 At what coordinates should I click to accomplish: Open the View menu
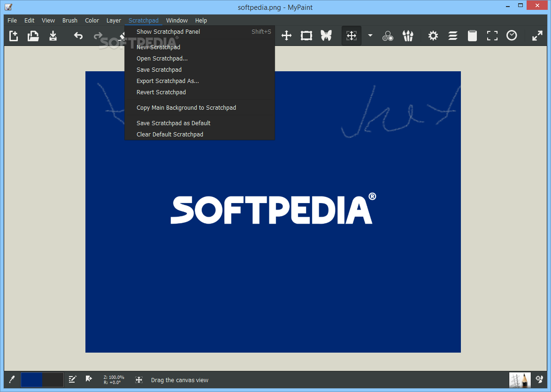[x=48, y=20]
